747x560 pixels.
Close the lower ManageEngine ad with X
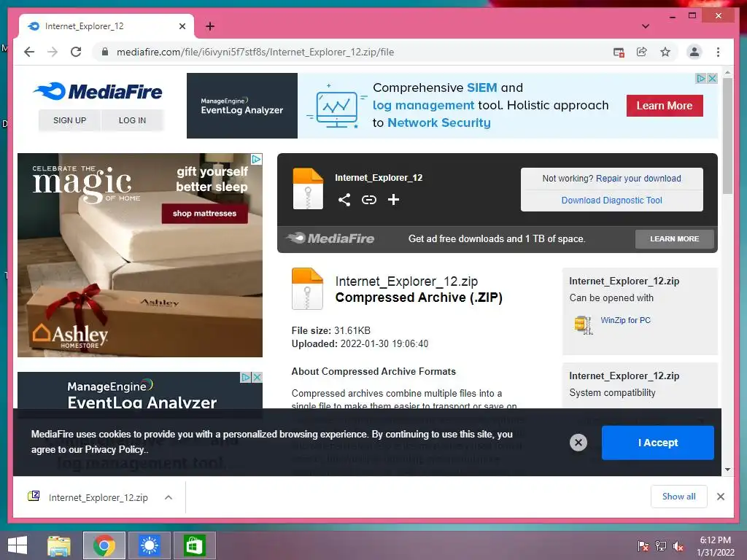pos(257,378)
